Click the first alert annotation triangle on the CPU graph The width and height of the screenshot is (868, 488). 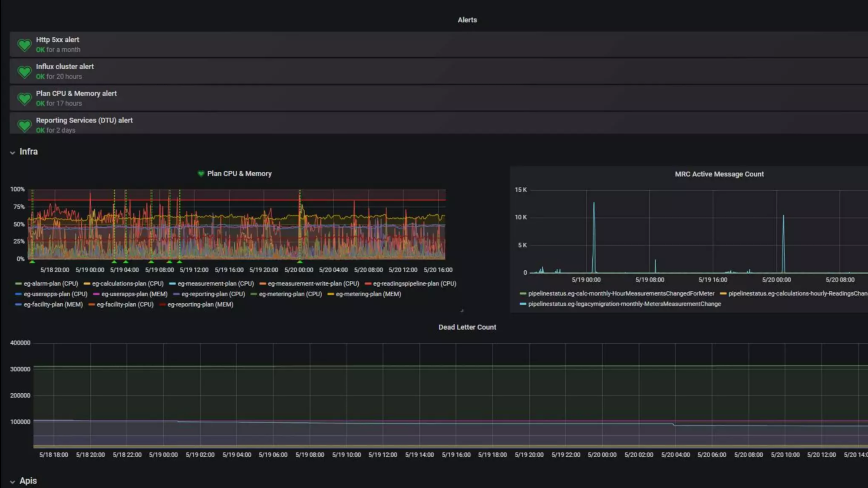tap(32, 262)
